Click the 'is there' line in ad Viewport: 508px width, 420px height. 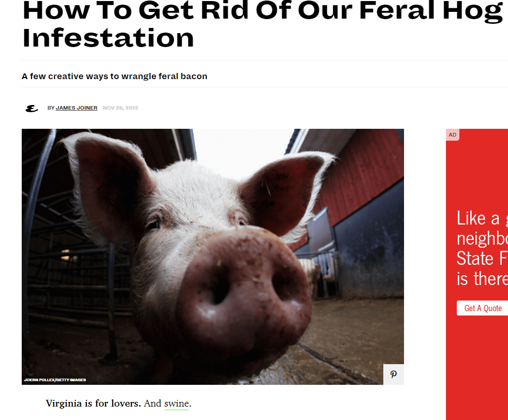pyautogui.click(x=482, y=279)
